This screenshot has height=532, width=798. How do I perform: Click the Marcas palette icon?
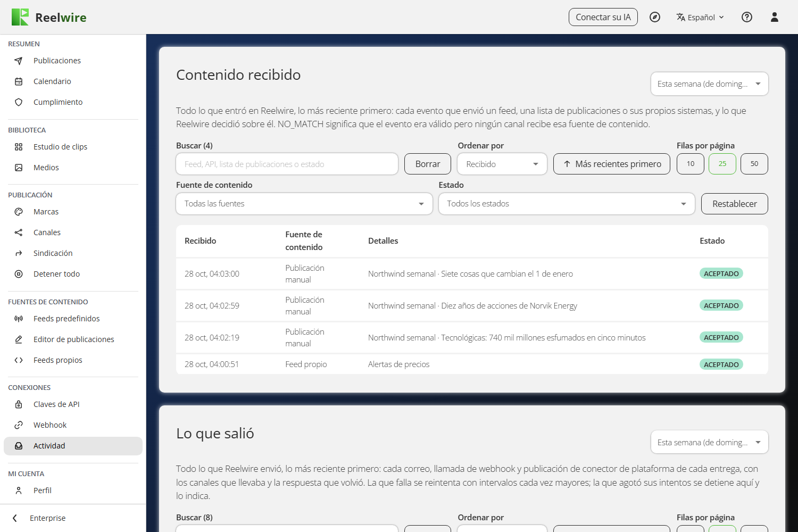pos(19,212)
